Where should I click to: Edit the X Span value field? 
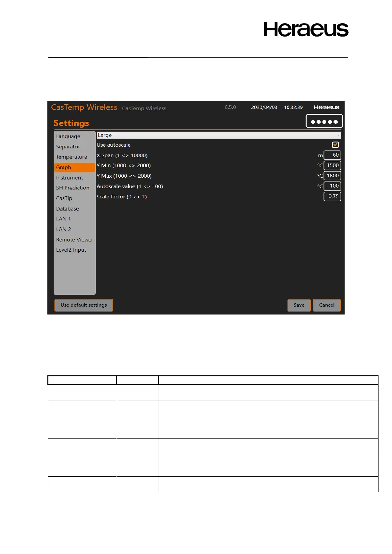[x=332, y=155]
